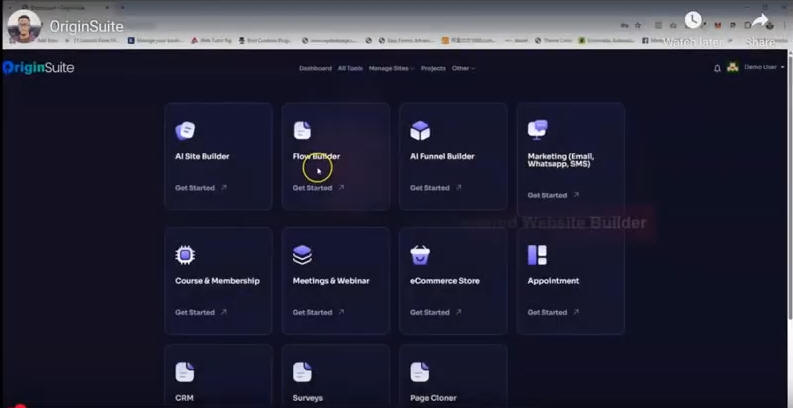
Task: Click the Marketing (Email, Whatsapp, SMS) title
Action: coord(560,160)
